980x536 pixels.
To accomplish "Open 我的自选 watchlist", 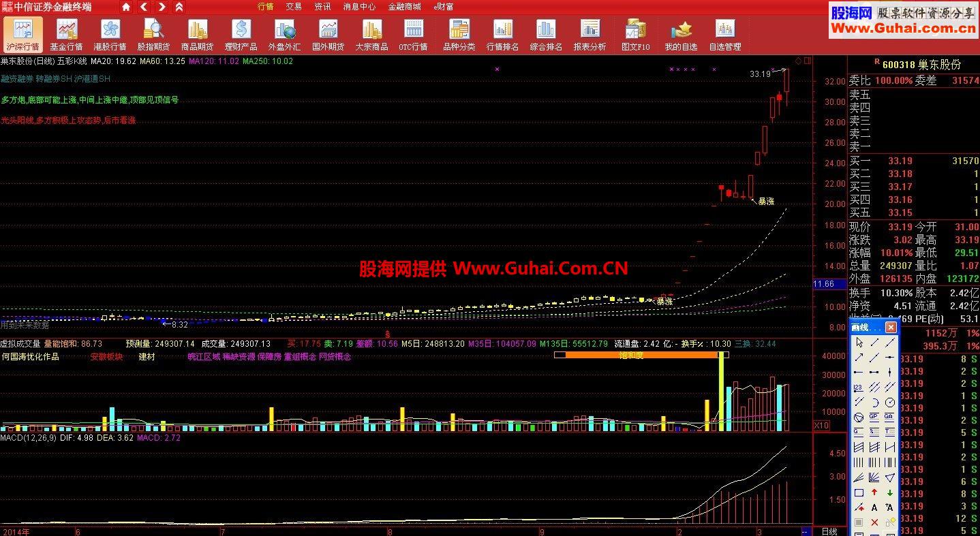I will pos(681,35).
